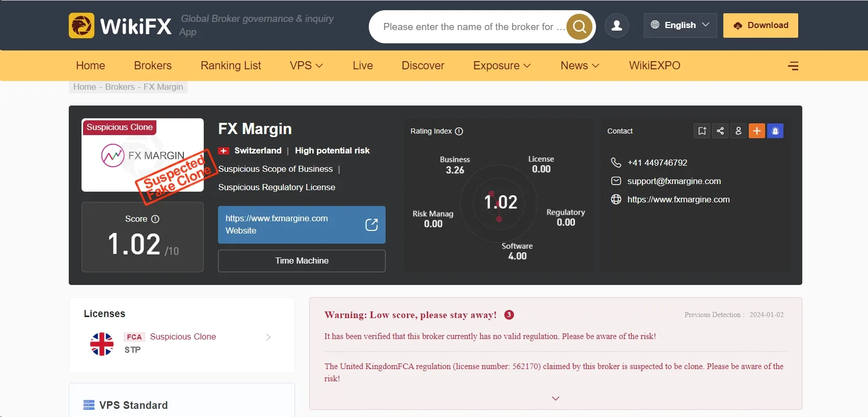Open the hamburger menu in the navigation bar
The image size is (868, 417).
click(793, 66)
